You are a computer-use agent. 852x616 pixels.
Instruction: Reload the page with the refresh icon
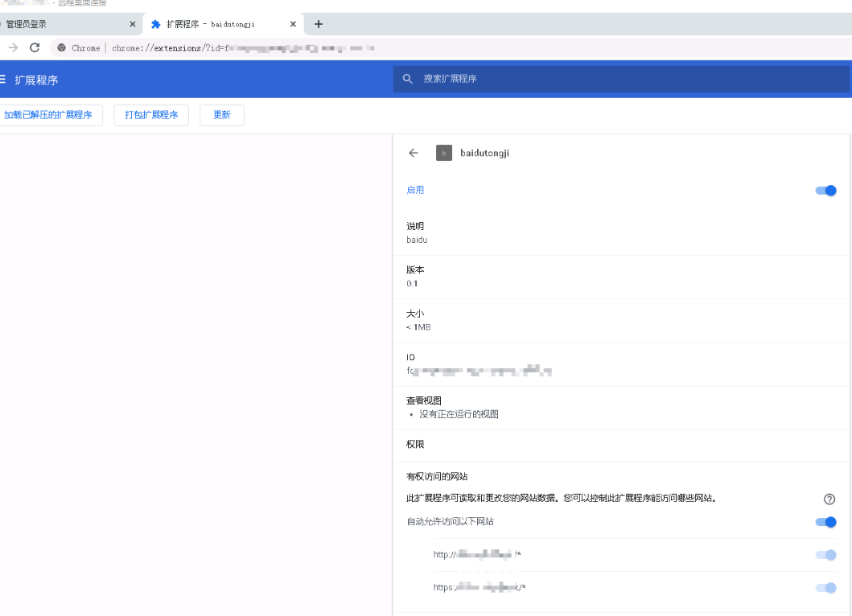point(35,47)
